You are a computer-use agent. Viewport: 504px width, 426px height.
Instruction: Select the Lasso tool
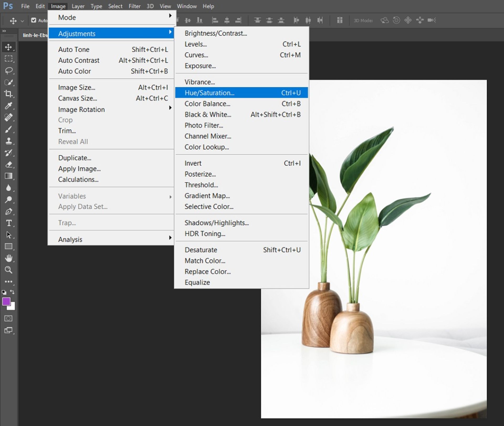tap(9, 70)
